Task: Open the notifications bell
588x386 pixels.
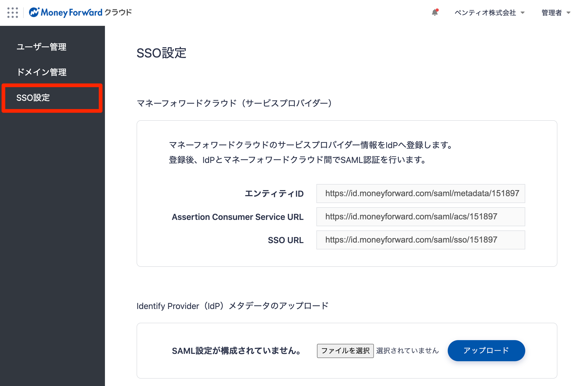Action: [x=435, y=12]
